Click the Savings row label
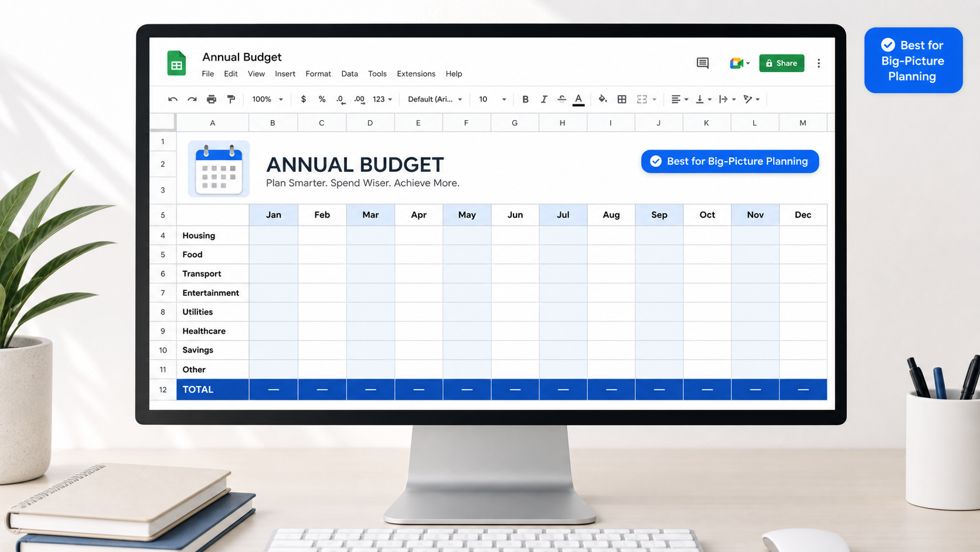 click(198, 350)
